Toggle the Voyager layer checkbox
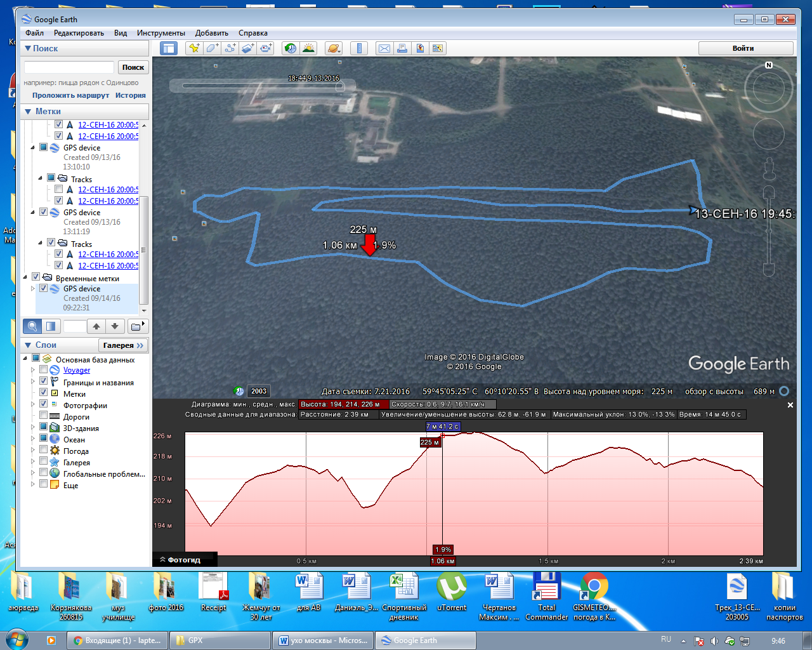Screen dimensions: 812x650 click(x=44, y=370)
